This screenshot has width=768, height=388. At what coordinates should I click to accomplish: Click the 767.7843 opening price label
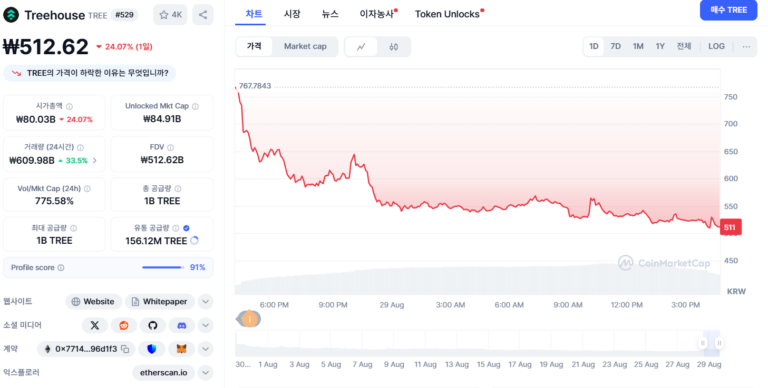tap(255, 86)
